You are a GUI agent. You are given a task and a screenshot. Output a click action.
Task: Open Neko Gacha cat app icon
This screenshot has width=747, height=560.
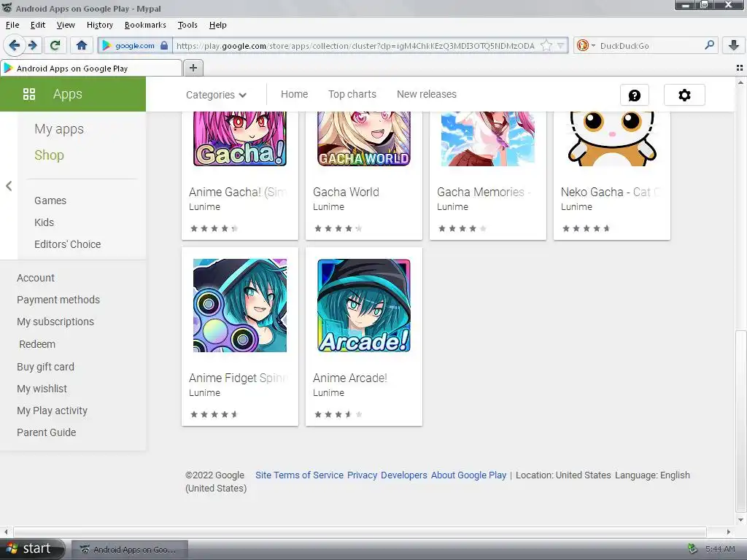pyautogui.click(x=612, y=139)
